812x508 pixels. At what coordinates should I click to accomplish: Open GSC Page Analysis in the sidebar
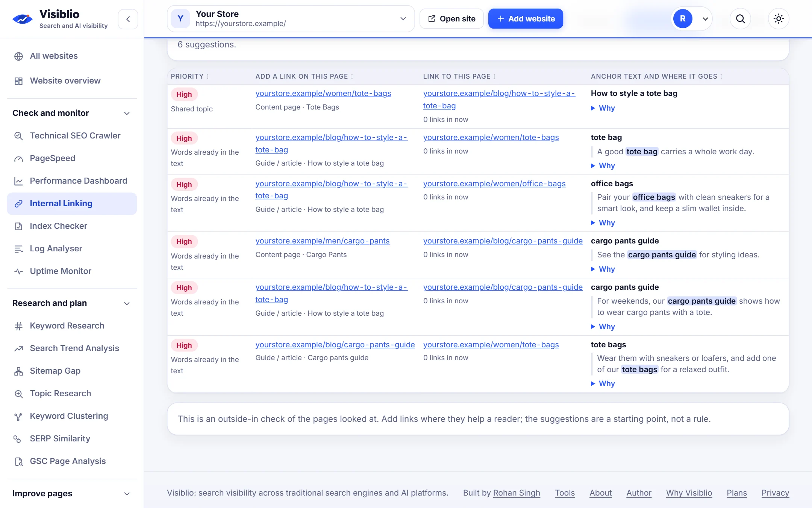72,461
